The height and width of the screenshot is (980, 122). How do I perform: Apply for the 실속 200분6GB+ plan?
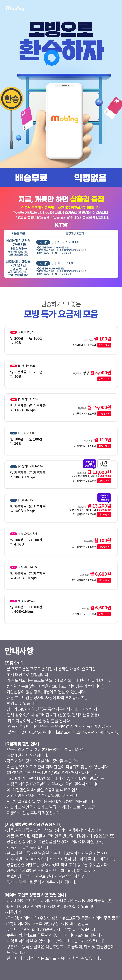[104, 614]
